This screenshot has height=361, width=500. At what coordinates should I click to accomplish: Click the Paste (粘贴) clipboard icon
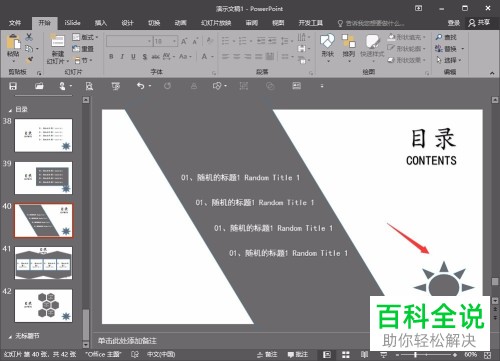13,42
